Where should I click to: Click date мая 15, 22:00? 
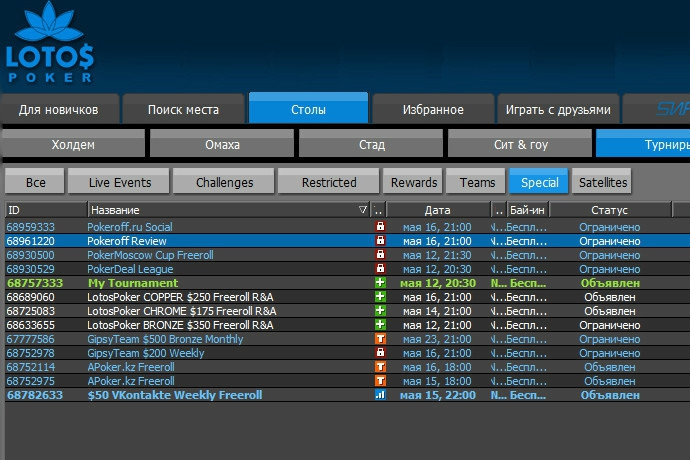pyautogui.click(x=438, y=395)
